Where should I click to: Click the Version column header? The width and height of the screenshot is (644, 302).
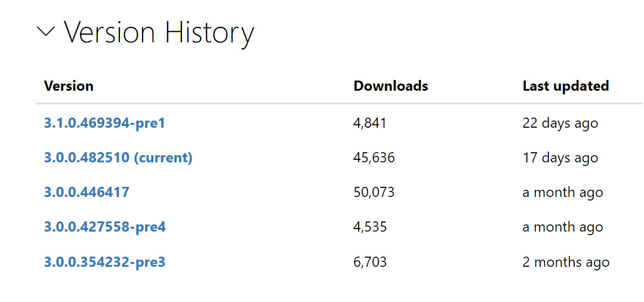(x=69, y=86)
